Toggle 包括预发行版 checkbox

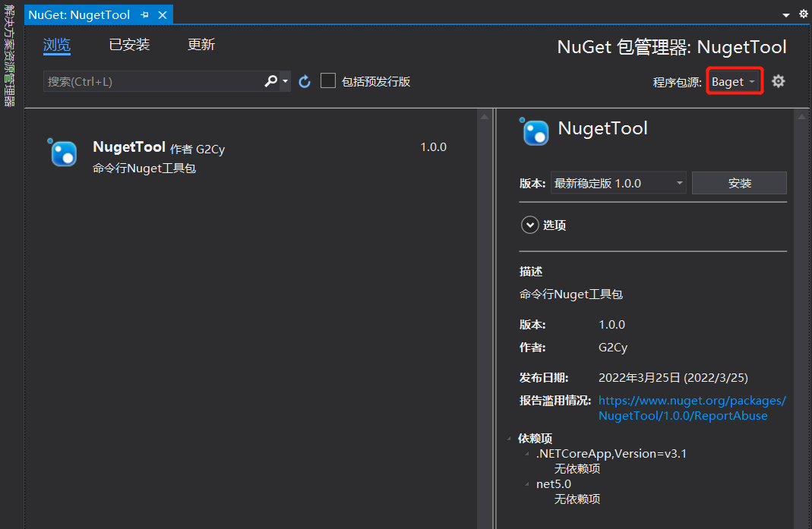[328, 80]
